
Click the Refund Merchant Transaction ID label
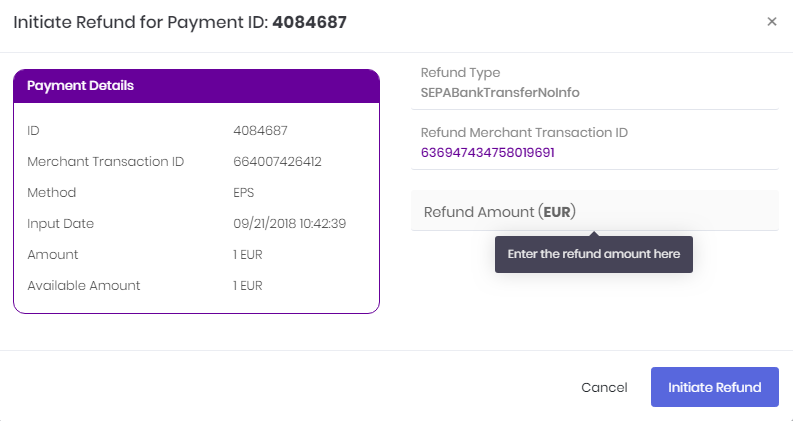point(524,133)
